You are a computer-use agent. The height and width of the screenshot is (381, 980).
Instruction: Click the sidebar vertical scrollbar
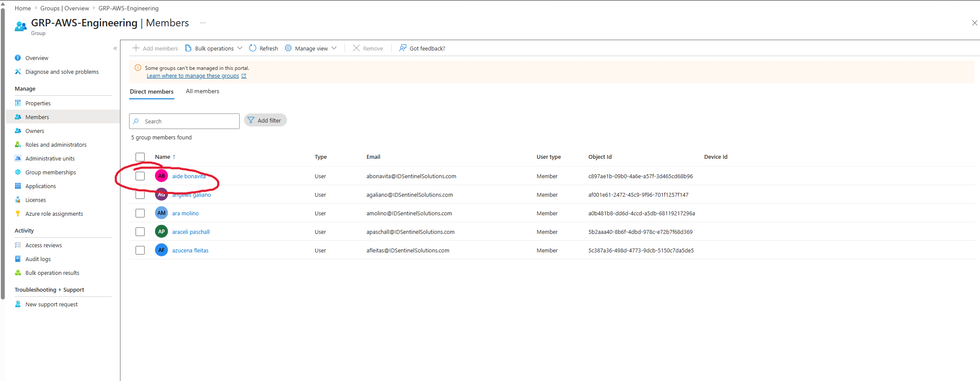click(x=3, y=153)
